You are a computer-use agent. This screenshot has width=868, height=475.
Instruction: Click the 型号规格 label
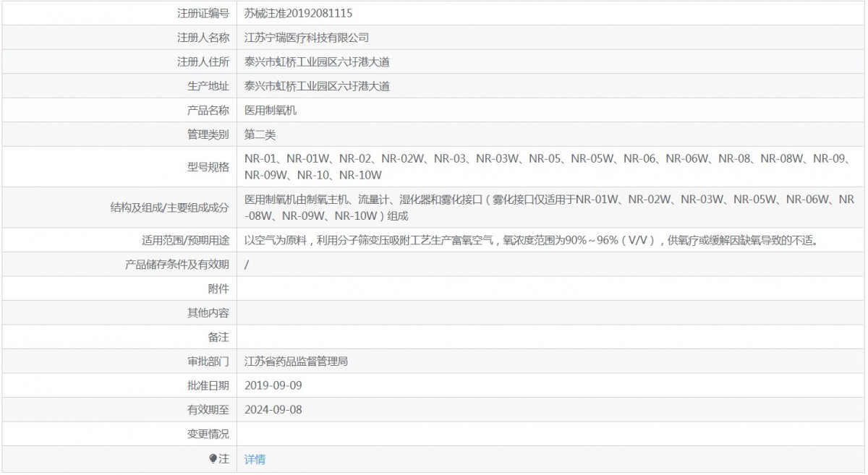pyautogui.click(x=208, y=167)
